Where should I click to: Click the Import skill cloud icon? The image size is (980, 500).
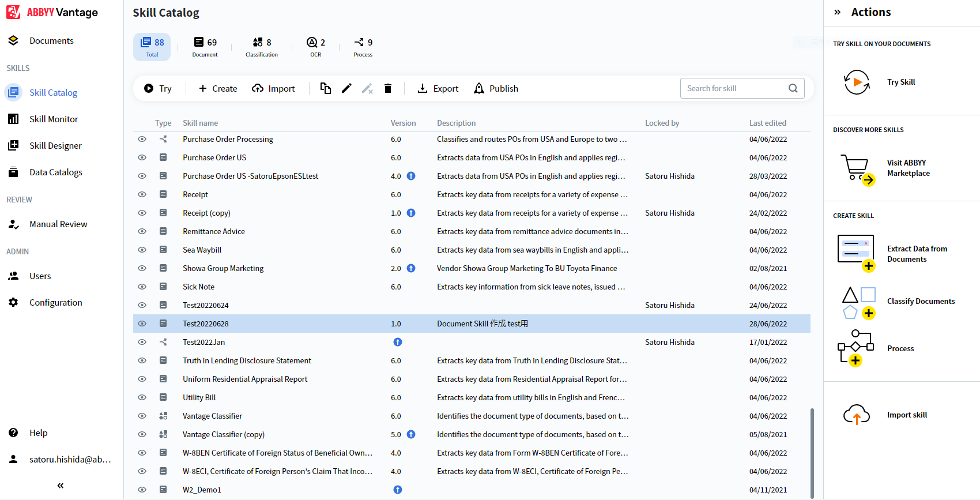[857, 414]
